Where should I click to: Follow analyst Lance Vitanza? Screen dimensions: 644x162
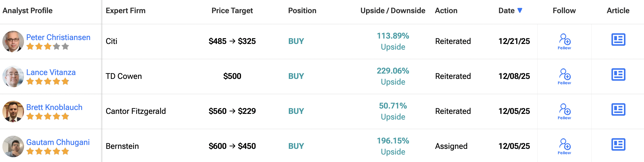564,76
